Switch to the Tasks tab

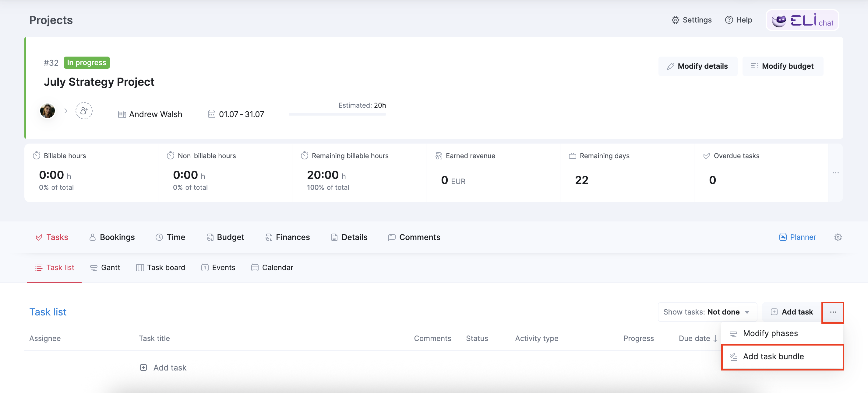(x=51, y=237)
